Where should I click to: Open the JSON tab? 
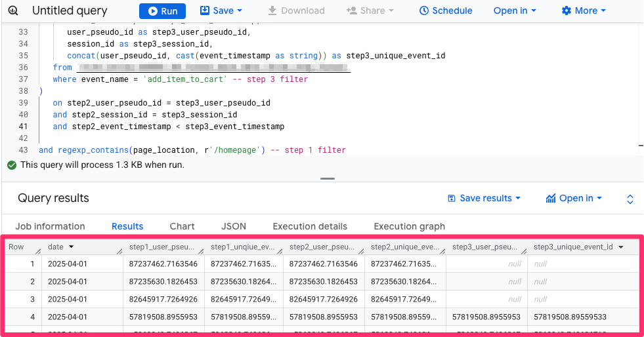[x=234, y=226]
